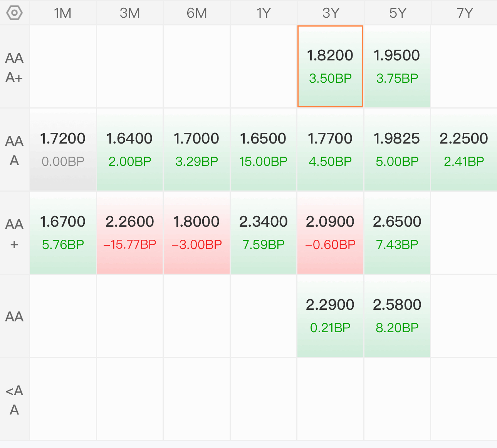The width and height of the screenshot is (497, 448).
Task: Open highlighted AAA+ 3Y cell 1.8200
Action: point(330,67)
